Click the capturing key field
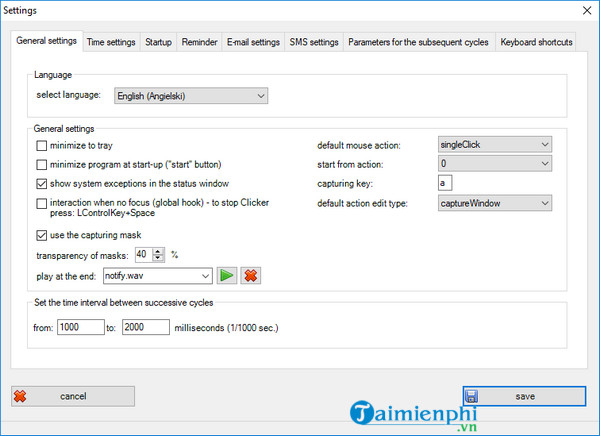Image resolution: width=600 pixels, height=436 pixels. point(445,183)
